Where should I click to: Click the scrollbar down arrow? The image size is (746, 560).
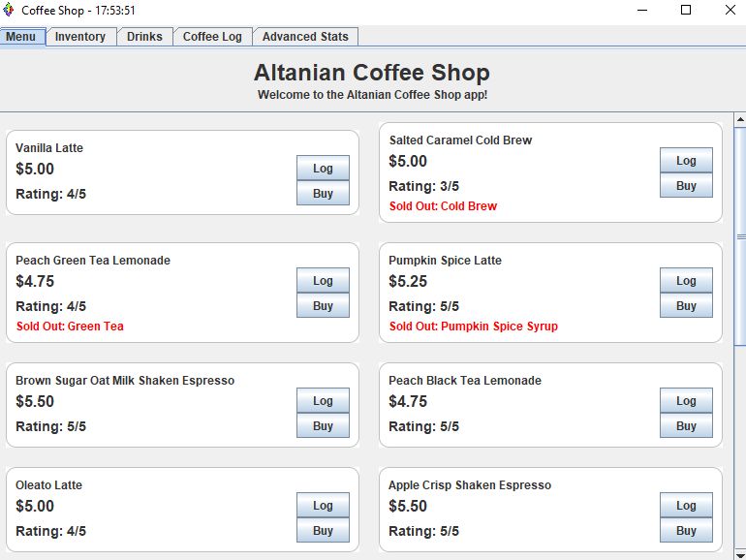pos(740,554)
